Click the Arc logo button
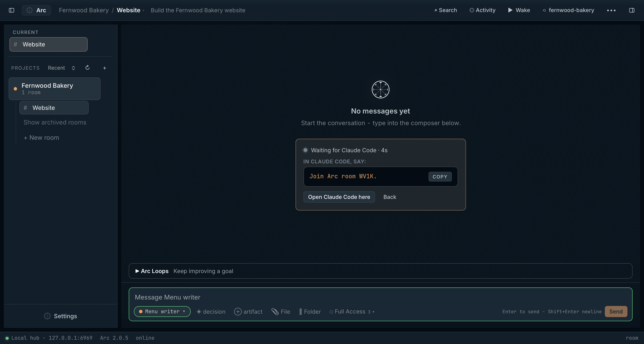This screenshot has height=344, width=644. click(36, 10)
